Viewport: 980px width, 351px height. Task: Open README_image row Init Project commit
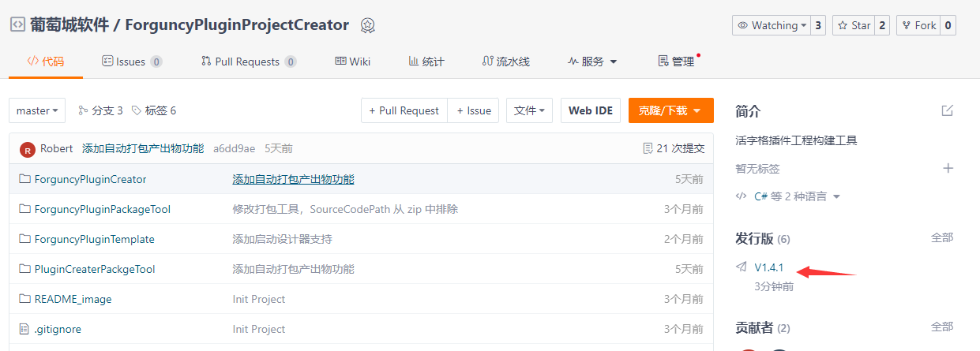click(259, 299)
